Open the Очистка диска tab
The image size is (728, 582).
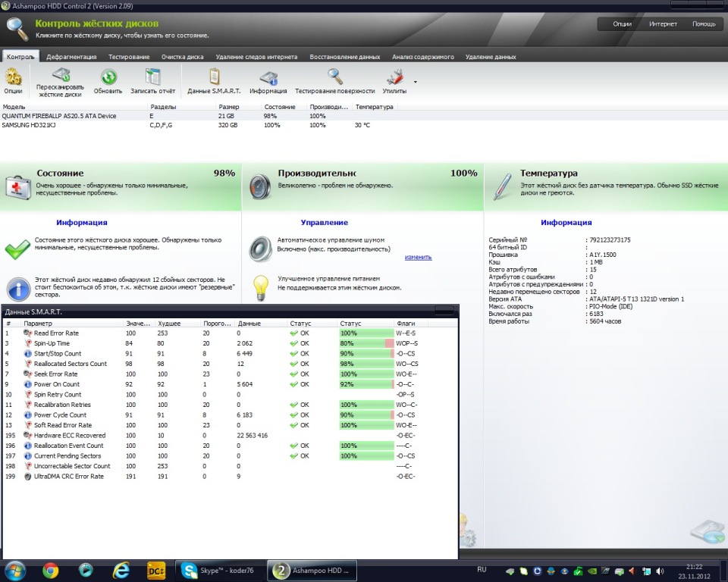(183, 57)
